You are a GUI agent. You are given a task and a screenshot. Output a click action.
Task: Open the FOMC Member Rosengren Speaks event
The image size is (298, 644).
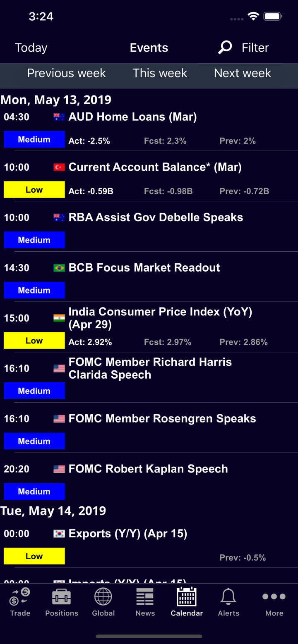pyautogui.click(x=162, y=419)
